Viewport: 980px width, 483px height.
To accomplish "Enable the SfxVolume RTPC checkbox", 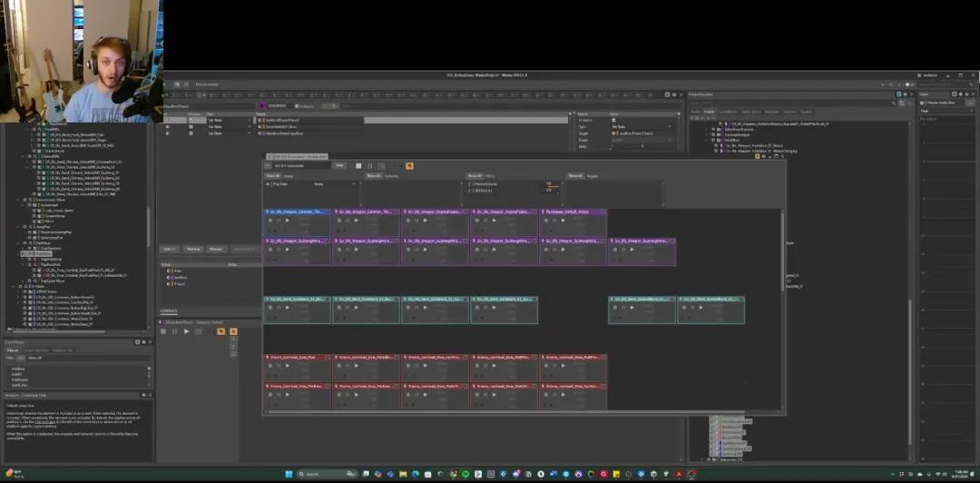I will click(471, 190).
